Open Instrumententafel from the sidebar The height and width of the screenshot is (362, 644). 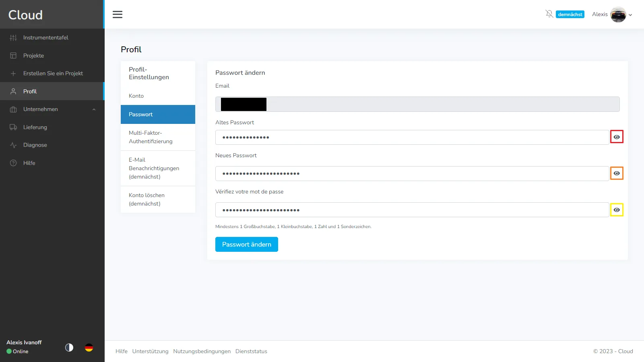[x=45, y=37]
